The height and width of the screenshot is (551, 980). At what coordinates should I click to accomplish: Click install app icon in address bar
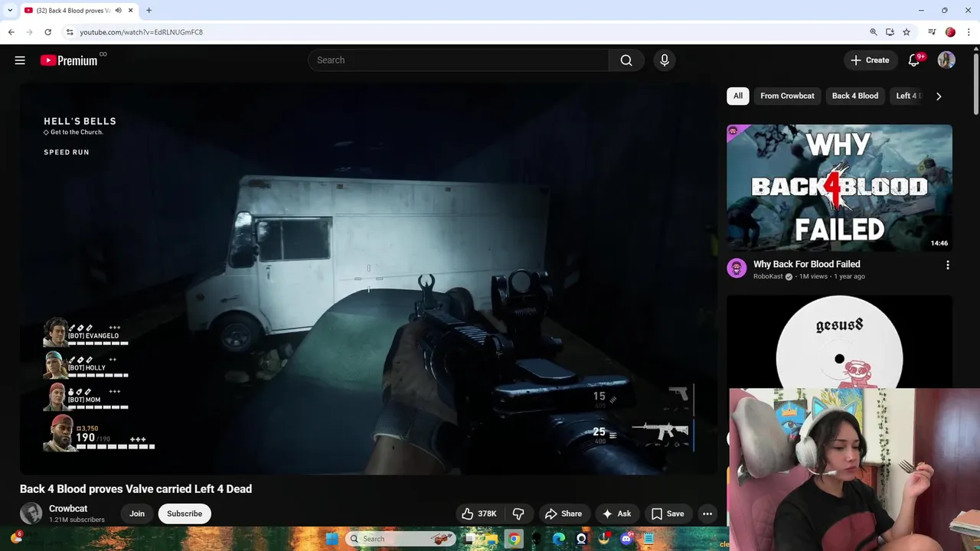890,32
